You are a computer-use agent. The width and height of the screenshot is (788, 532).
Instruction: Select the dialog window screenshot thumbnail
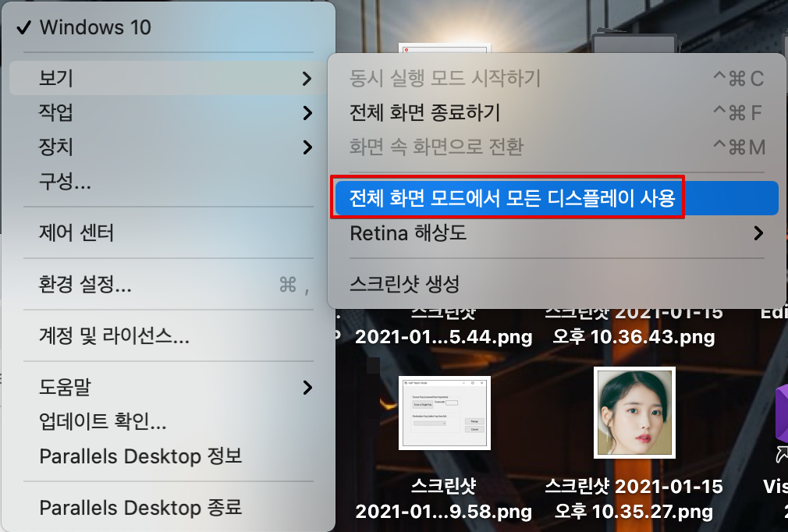point(444,413)
